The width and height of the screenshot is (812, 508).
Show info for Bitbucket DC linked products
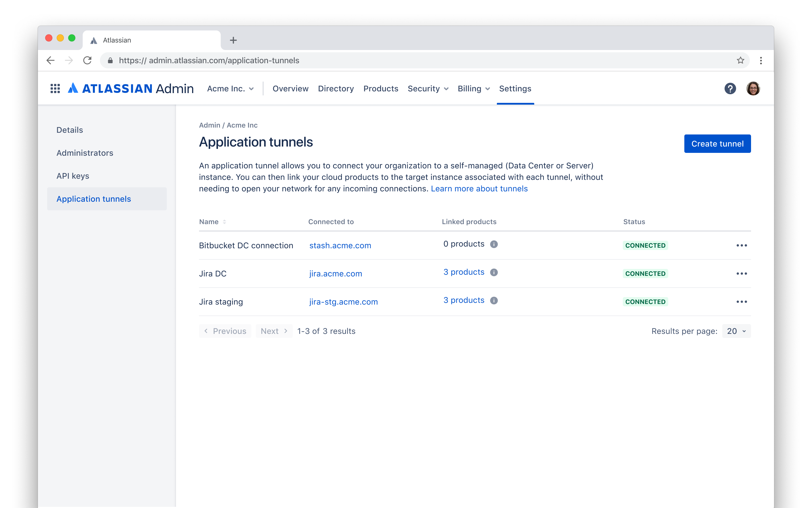click(x=494, y=244)
